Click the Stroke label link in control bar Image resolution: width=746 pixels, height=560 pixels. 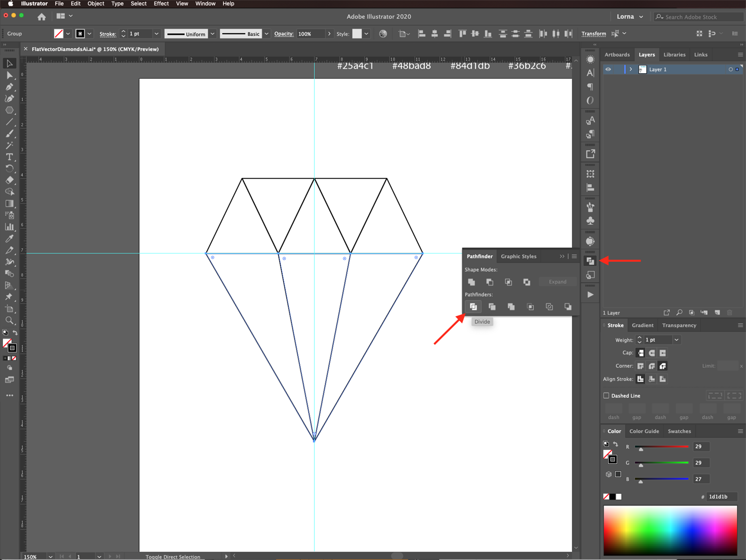107,34
